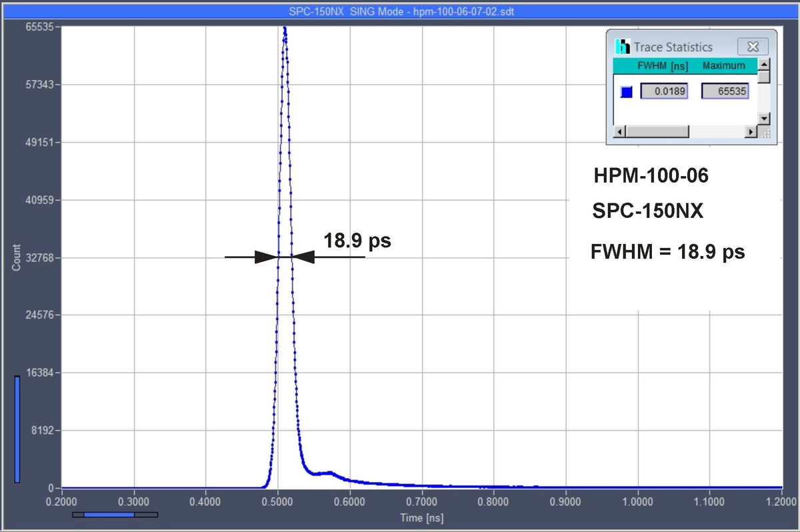Click the 18.9 ps annotation text
Screen dimensions: 800x532
tap(357, 241)
